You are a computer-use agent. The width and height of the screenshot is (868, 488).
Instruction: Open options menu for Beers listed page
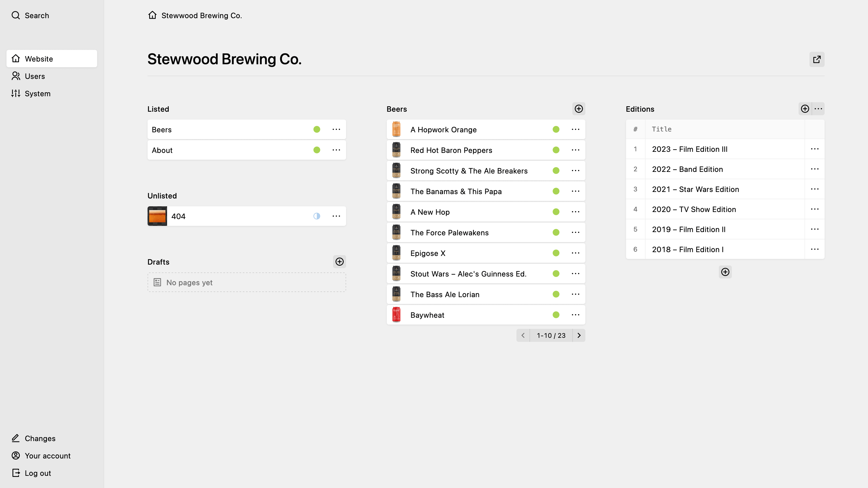[336, 129]
